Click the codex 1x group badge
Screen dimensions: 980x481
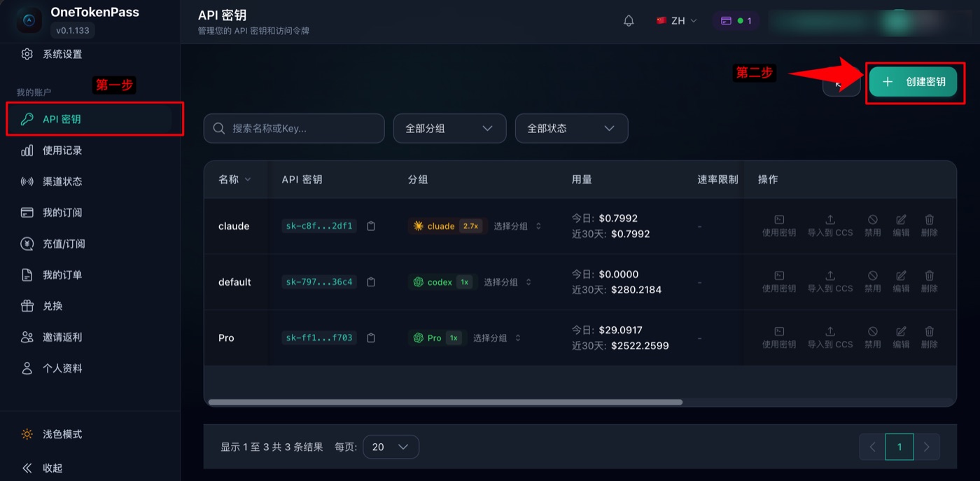[442, 282]
